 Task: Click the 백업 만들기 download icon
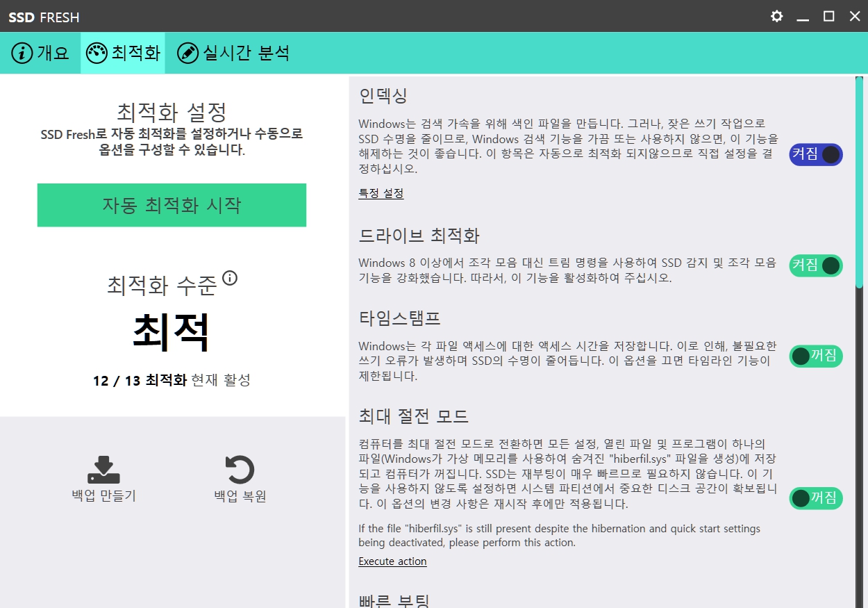104,470
